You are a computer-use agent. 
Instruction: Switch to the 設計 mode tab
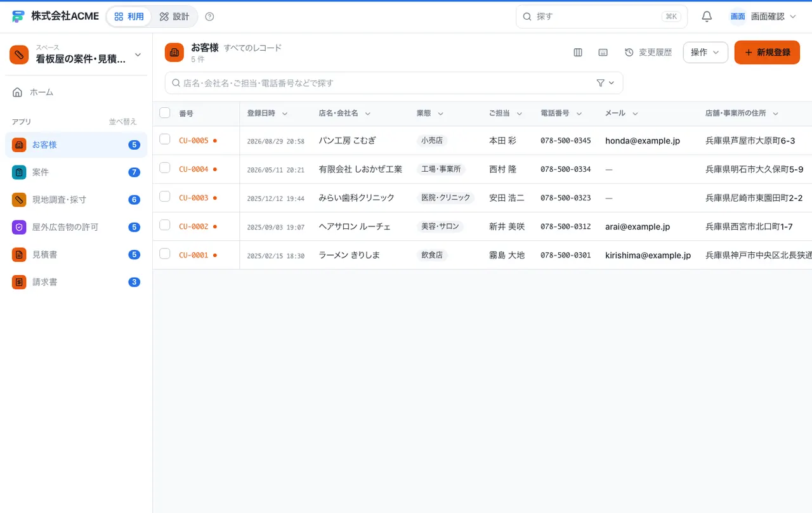point(174,16)
